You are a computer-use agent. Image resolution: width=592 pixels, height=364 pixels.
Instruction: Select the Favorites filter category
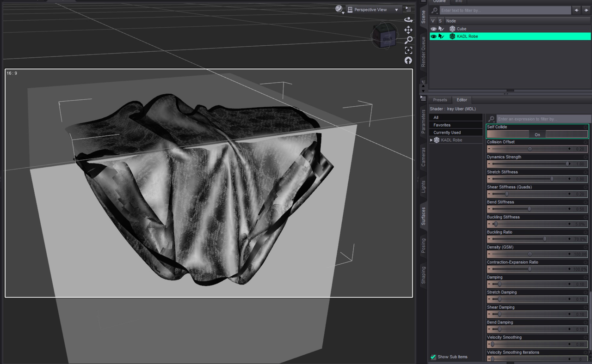(x=456, y=125)
